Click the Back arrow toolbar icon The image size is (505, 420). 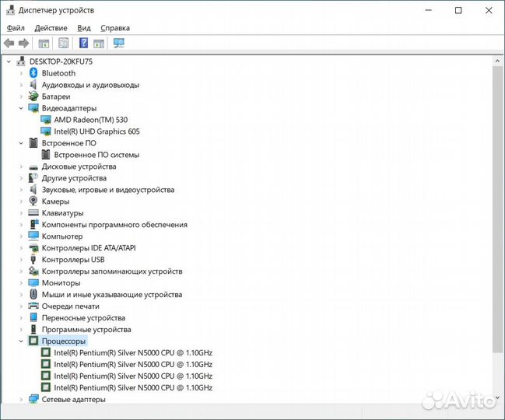pos(9,43)
